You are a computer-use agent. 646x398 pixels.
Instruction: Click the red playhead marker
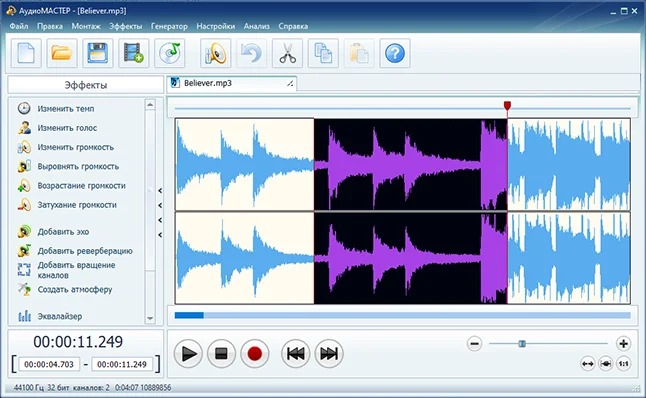[507, 106]
